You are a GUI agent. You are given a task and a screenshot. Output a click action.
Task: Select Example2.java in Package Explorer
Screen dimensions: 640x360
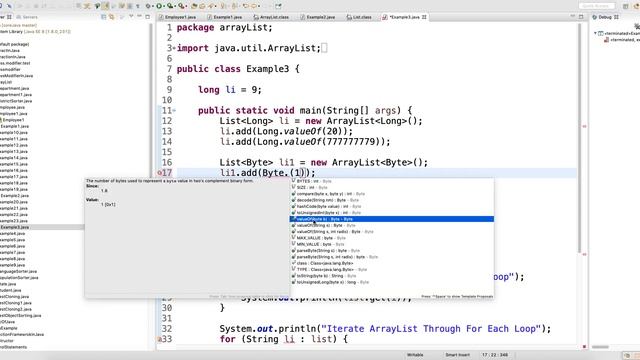click(x=15, y=196)
